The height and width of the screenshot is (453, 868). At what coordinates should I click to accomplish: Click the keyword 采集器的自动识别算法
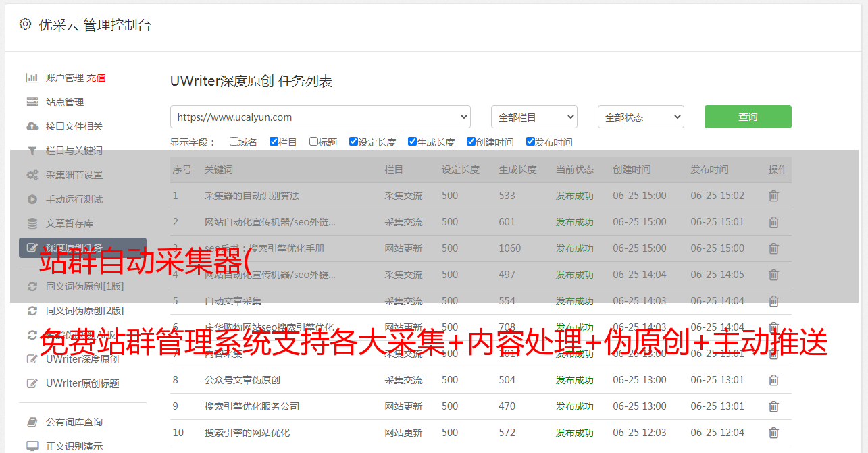[252, 196]
